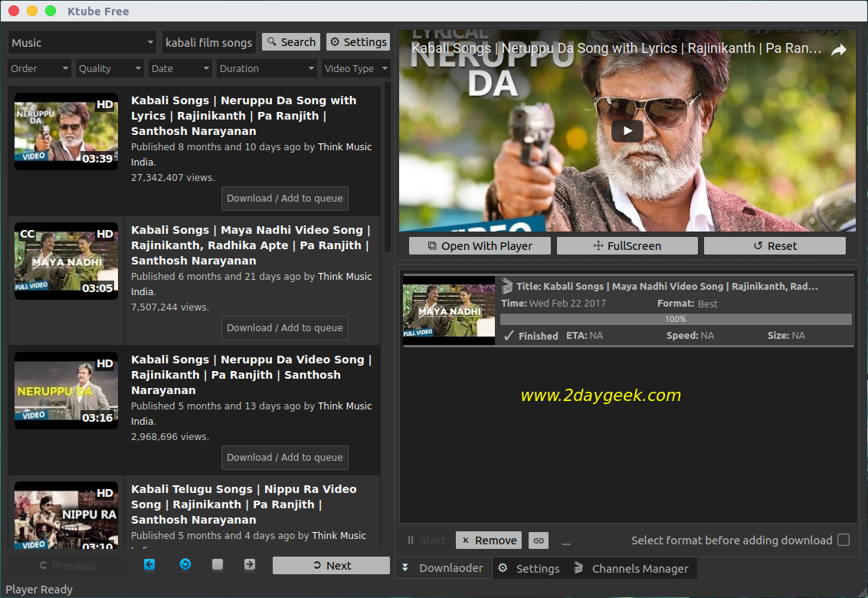Screen dimensions: 868x598
Task: Switch to the Downlaoder tab
Action: (x=444, y=568)
